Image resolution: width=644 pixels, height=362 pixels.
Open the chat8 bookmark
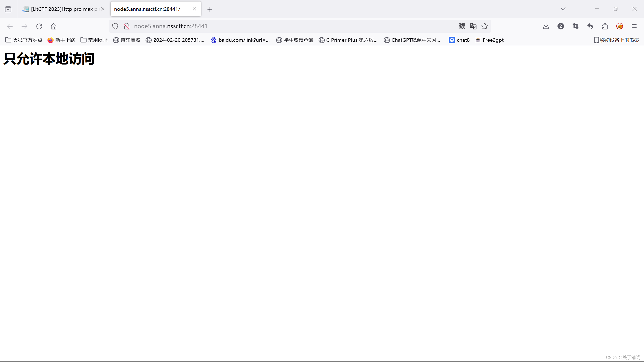pos(459,40)
